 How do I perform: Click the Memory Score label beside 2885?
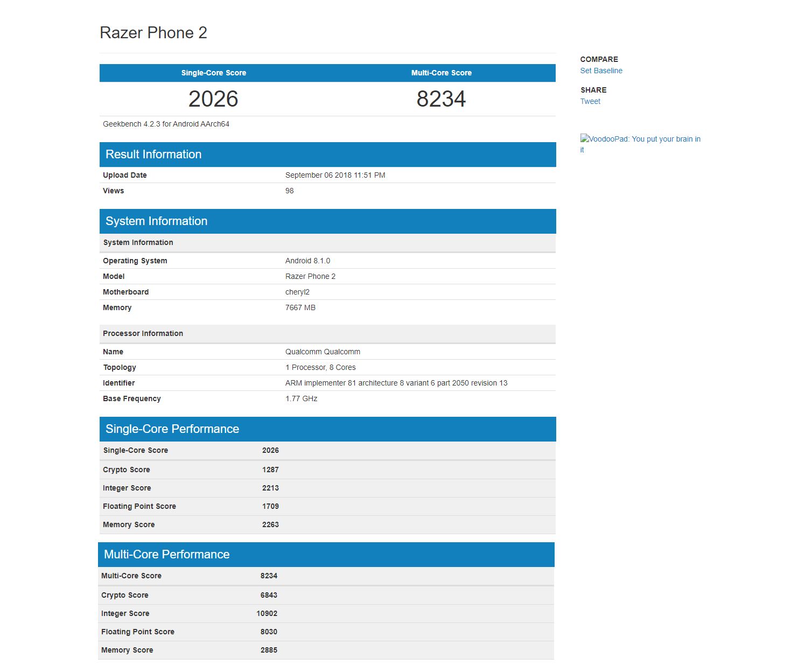pos(127,650)
